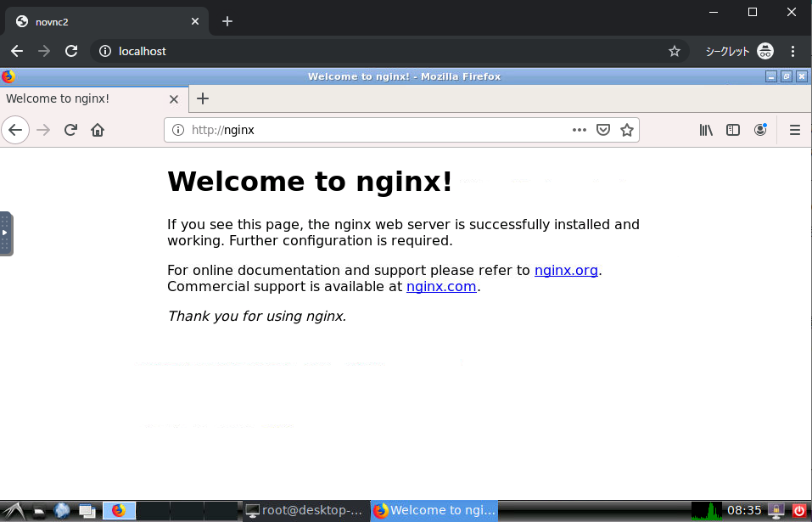Save the page to Pocket
Viewport: 812px width, 522px height.
pyautogui.click(x=602, y=130)
